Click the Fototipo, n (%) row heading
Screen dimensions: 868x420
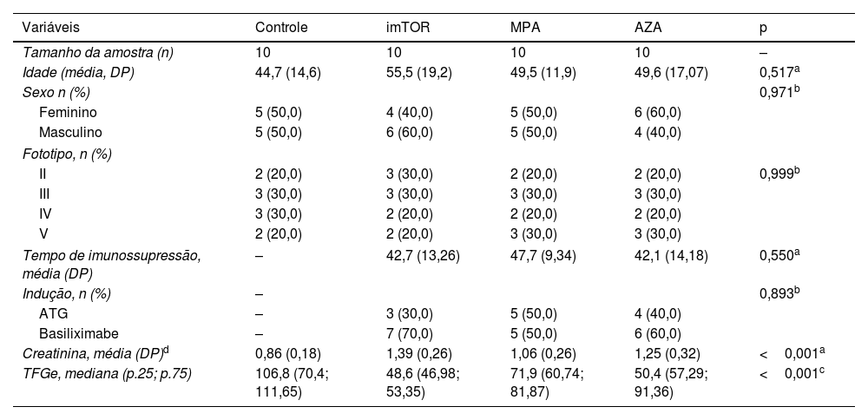coord(69,153)
